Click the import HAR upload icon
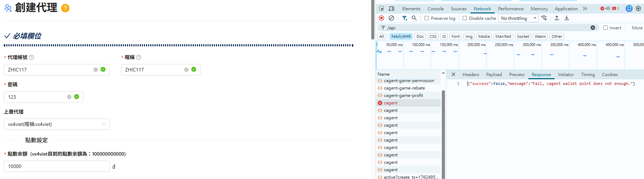The width and height of the screenshot is (644, 179). tap(557, 18)
